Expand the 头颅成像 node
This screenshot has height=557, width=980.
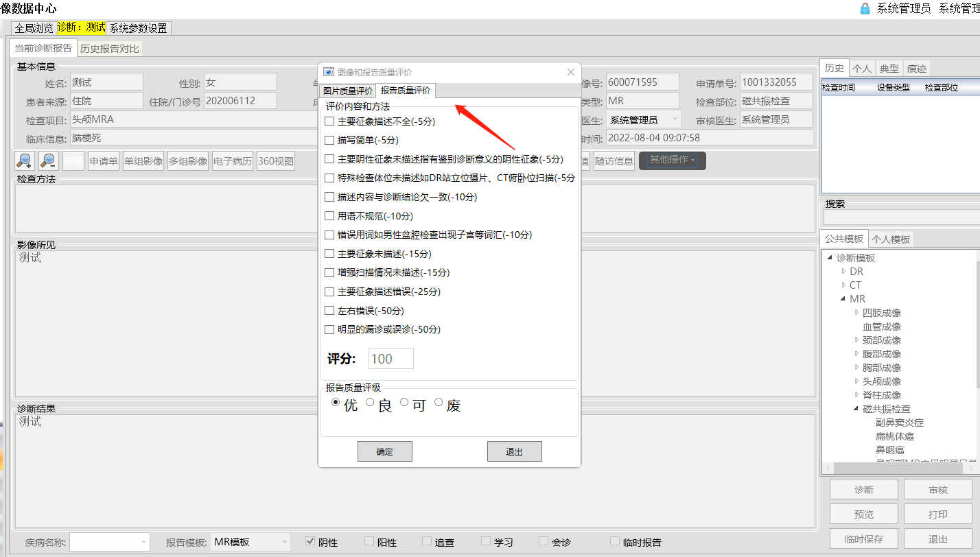(856, 381)
